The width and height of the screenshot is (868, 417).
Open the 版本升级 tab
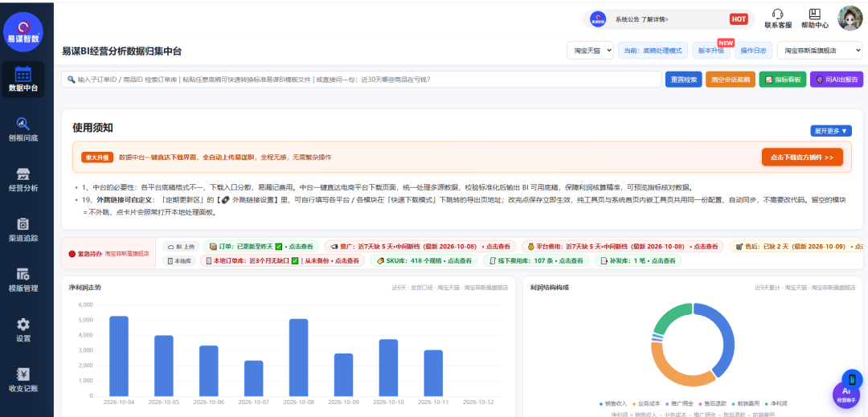[x=711, y=51]
